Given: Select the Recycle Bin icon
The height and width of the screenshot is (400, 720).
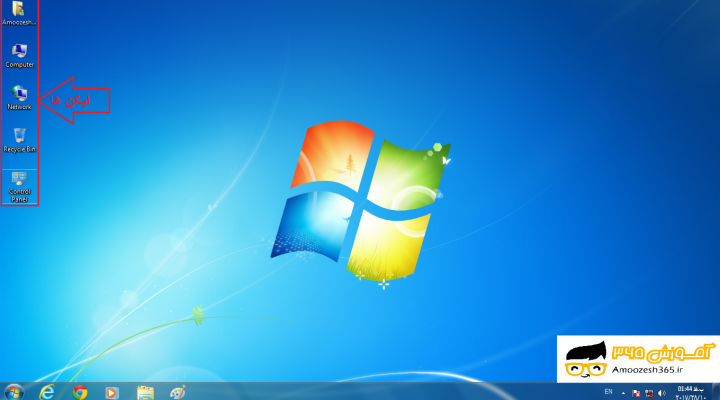Looking at the screenshot, I should (x=19, y=140).
